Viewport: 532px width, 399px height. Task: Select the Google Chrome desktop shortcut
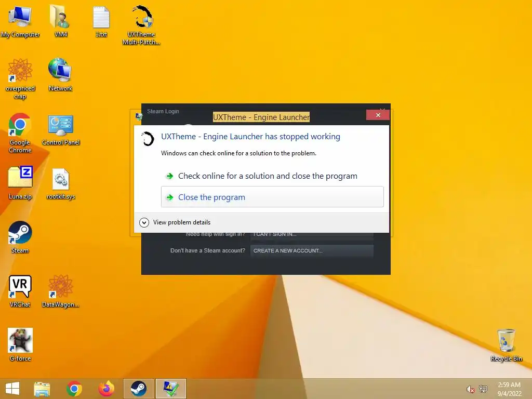click(20, 133)
